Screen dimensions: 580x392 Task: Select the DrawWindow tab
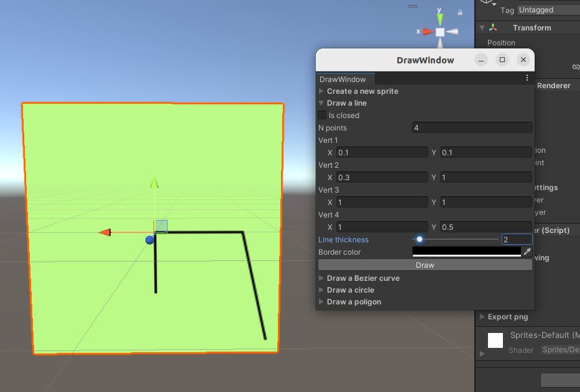[343, 79]
